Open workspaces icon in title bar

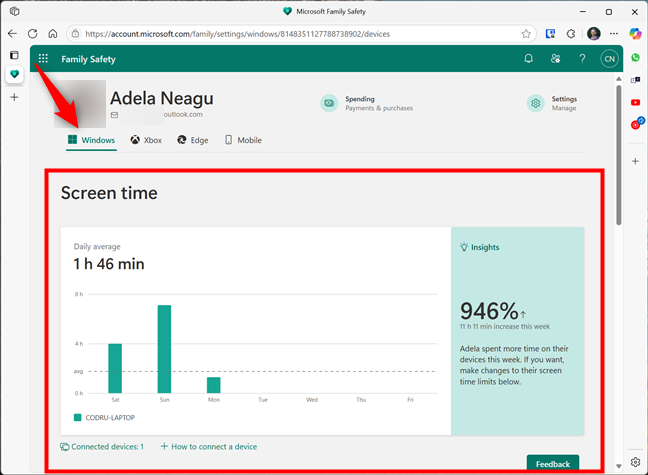click(14, 11)
